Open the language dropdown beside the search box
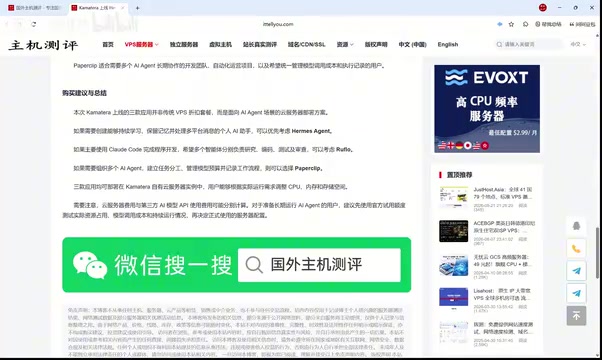The width and height of the screenshot is (602, 360). point(578,45)
